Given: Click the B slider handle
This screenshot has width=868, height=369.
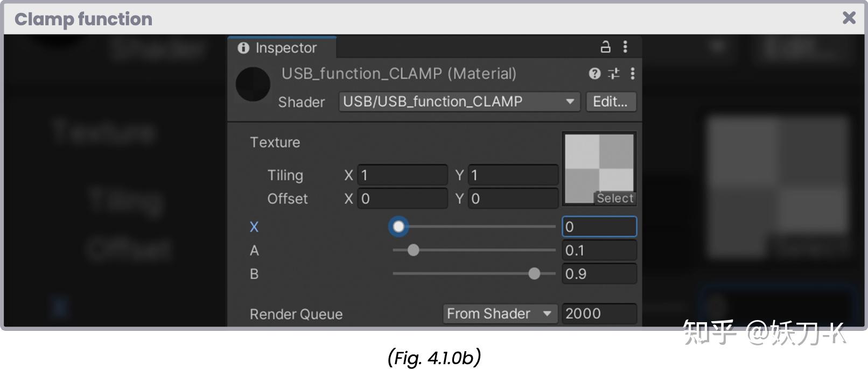Looking at the screenshot, I should 535,274.
